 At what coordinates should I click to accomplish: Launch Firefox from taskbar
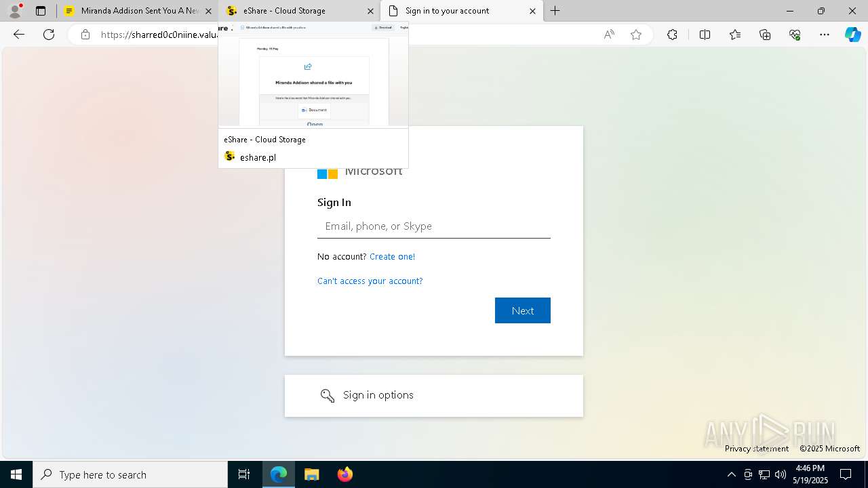click(x=344, y=474)
